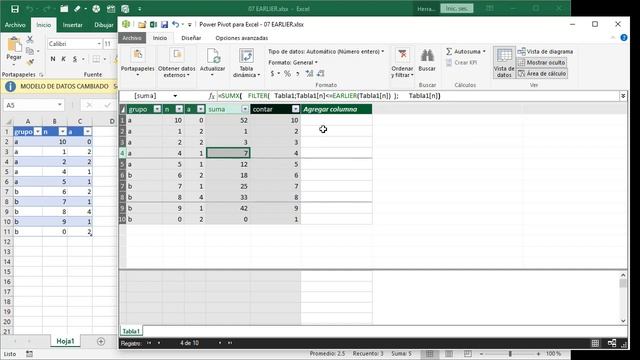Click Save icon in Excel title bar

pos(15,9)
